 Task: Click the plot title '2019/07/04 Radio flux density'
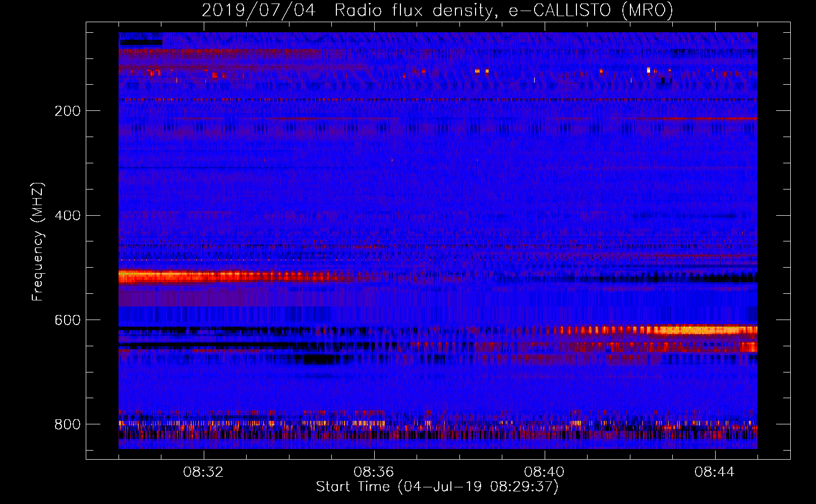438,10
